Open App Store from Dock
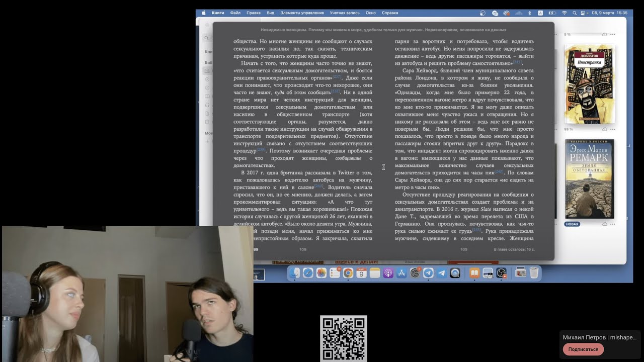Viewport: 644px width, 362px height. (x=401, y=273)
